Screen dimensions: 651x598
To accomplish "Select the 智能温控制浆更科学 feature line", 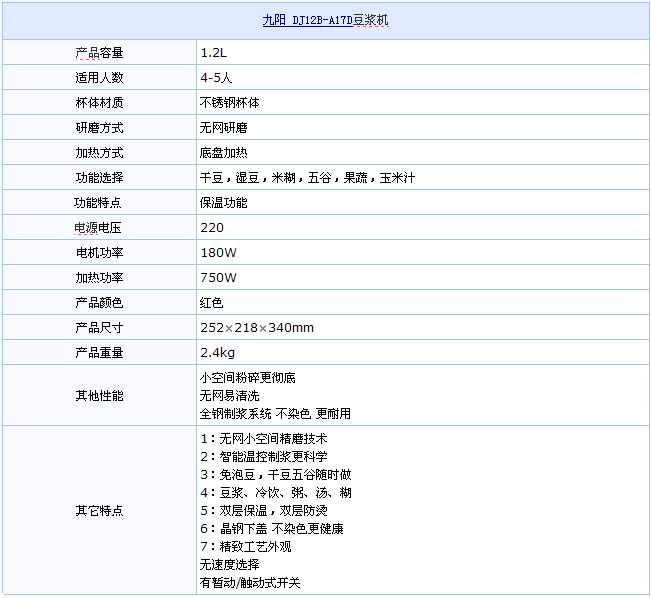I will coord(264,456).
